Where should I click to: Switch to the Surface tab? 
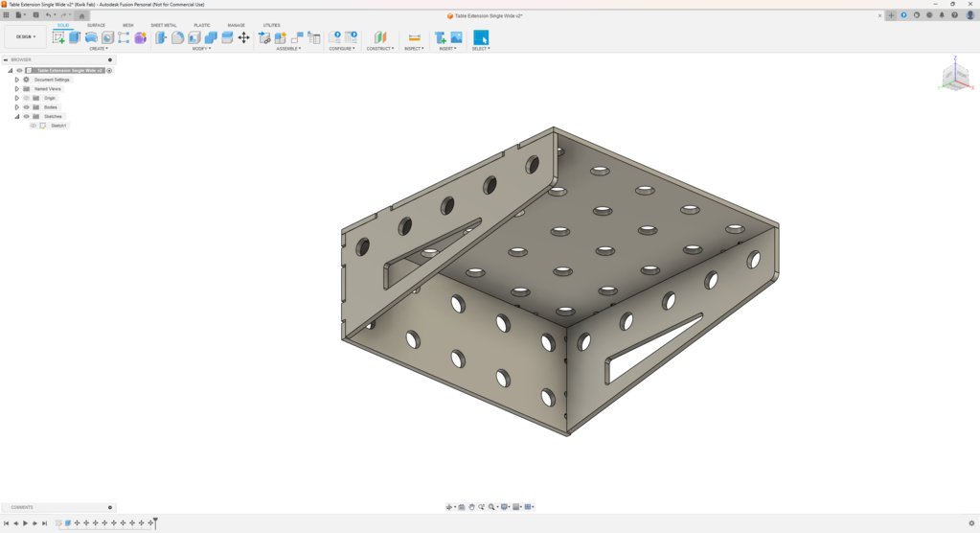click(96, 25)
